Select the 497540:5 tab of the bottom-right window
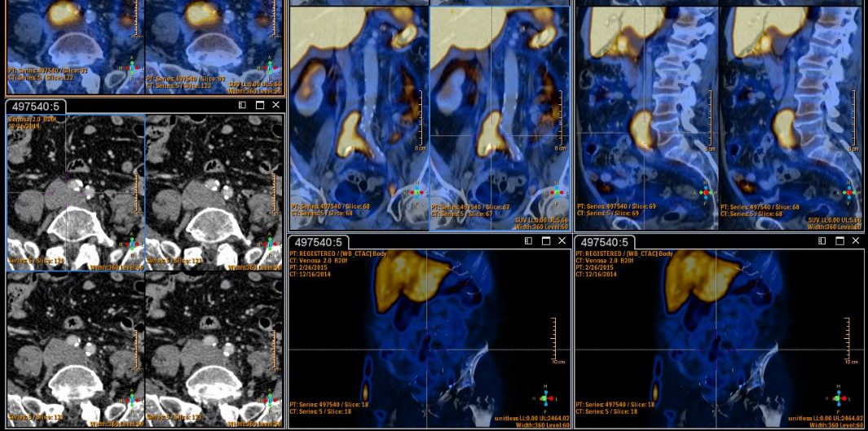This screenshot has height=431, width=868. (x=605, y=242)
